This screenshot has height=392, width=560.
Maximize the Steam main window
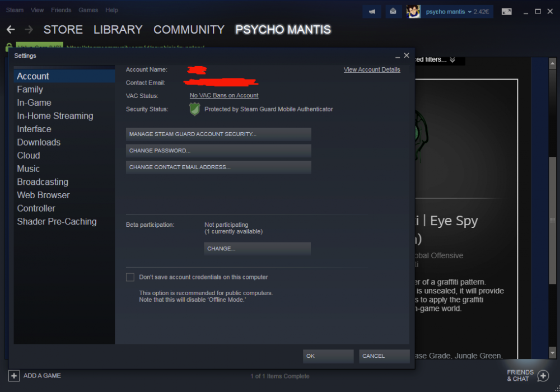538,11
